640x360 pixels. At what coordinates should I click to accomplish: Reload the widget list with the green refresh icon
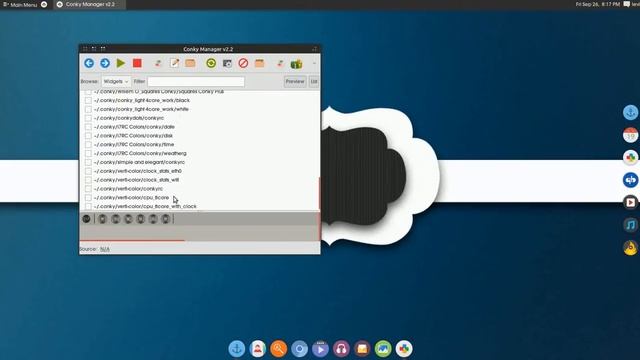(x=211, y=63)
